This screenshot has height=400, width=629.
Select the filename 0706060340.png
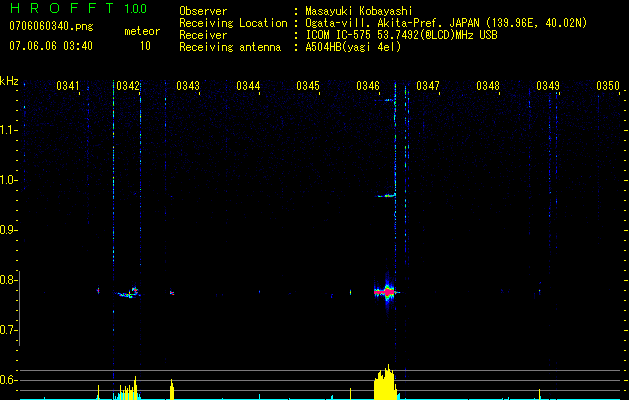point(51,27)
